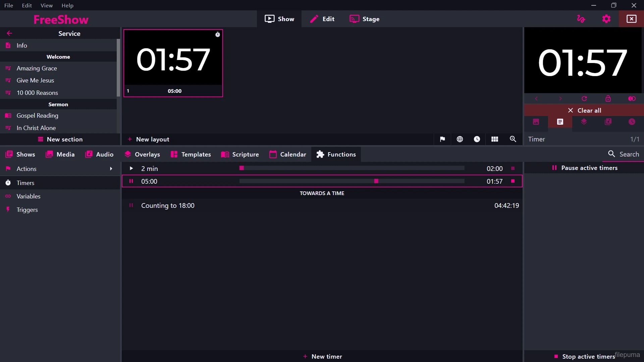Expand the Actions submenu arrow
This screenshot has height=362, width=644.
(x=111, y=169)
